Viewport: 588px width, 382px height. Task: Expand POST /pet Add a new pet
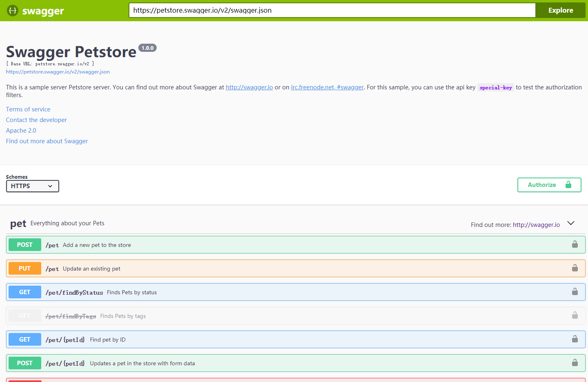tap(296, 245)
